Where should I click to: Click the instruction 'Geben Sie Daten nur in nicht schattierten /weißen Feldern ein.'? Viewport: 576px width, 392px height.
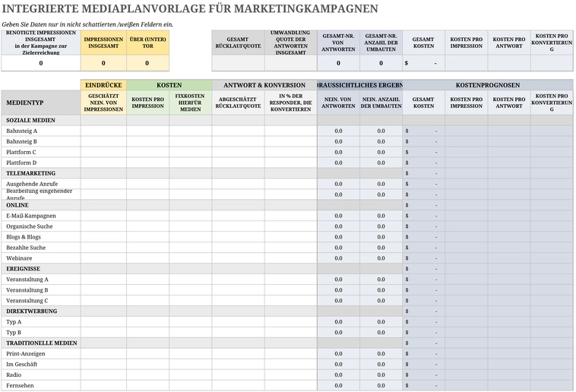click(87, 24)
